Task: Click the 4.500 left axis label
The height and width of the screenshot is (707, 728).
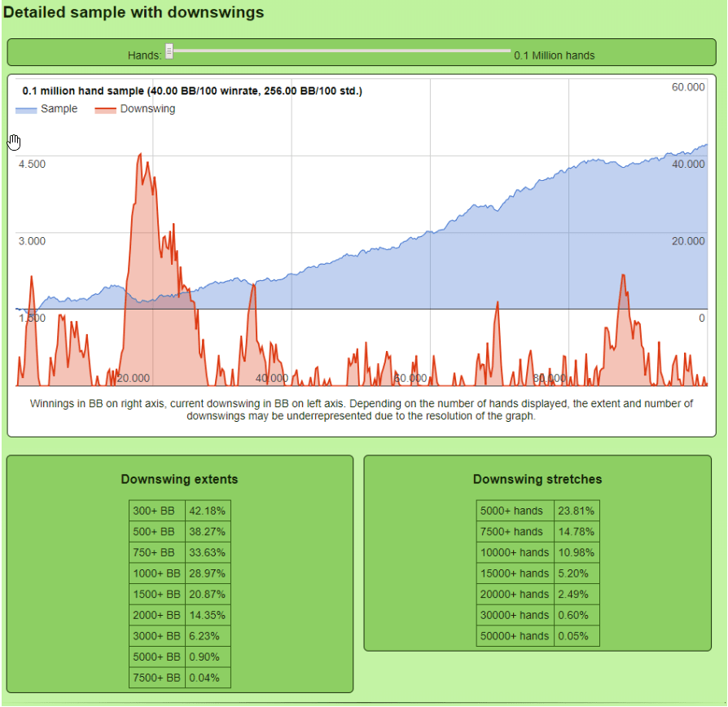Action: click(32, 164)
